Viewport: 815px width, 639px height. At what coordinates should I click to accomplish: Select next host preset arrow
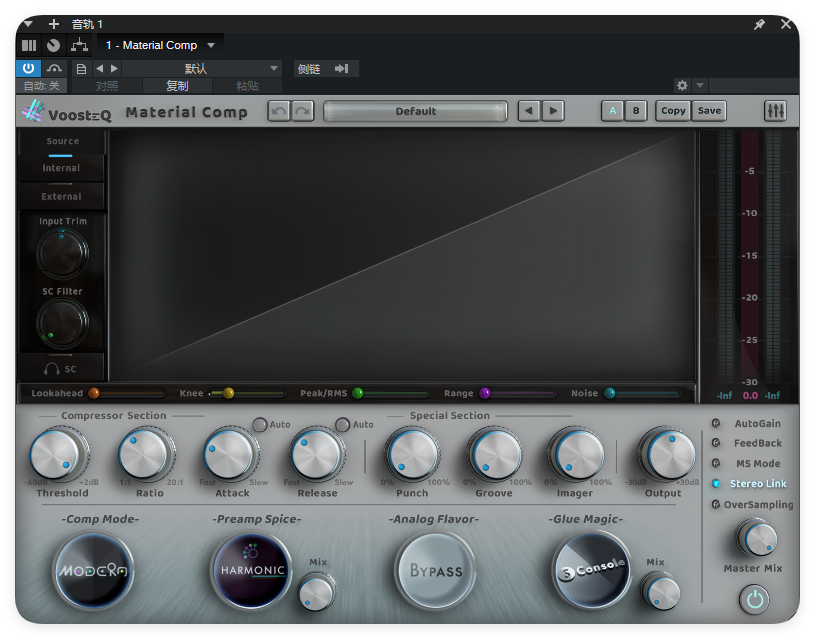pos(114,69)
